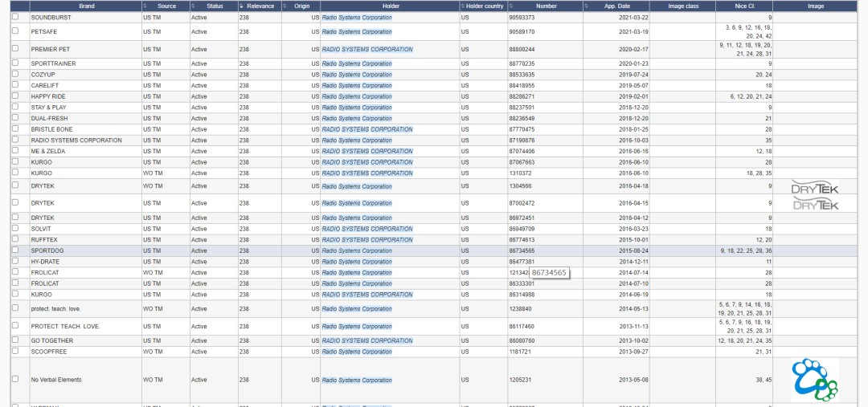
Task: Toggle the Relevance column sort arrow
Action: pos(241,6)
